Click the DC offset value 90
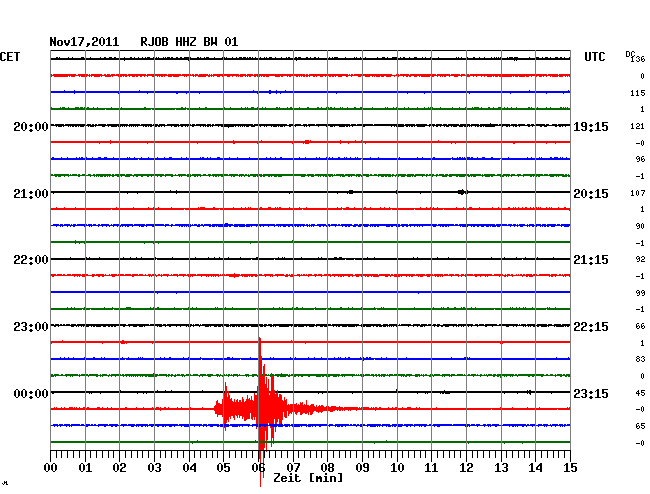Image resolution: width=650 pixels, height=494 pixels. click(x=640, y=226)
